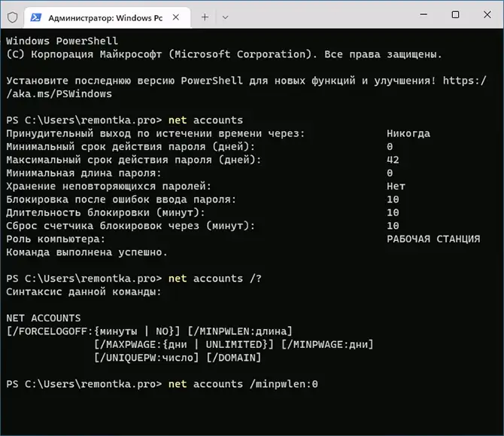Expand the new tab profile dropdown
The image size is (504, 436).
[x=226, y=17]
